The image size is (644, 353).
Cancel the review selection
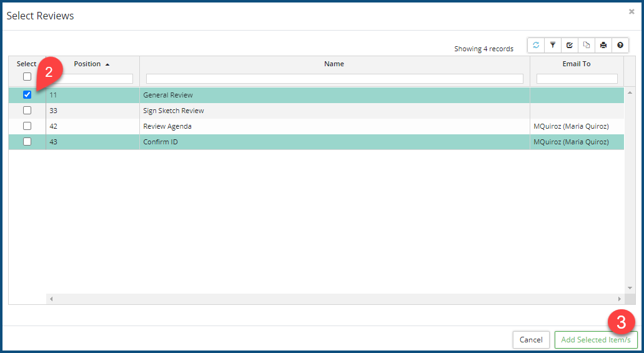pos(531,340)
